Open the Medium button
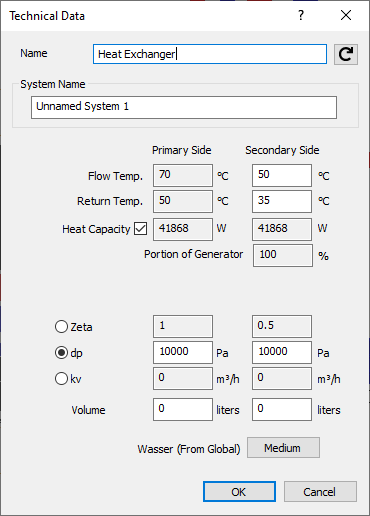370x516 pixels. 283,448
